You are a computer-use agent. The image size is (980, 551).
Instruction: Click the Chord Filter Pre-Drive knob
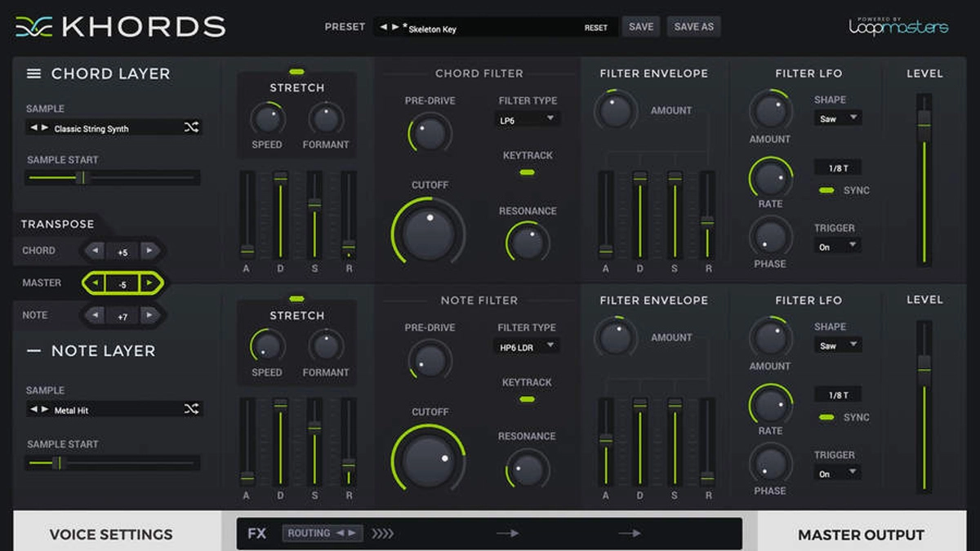coord(430,133)
